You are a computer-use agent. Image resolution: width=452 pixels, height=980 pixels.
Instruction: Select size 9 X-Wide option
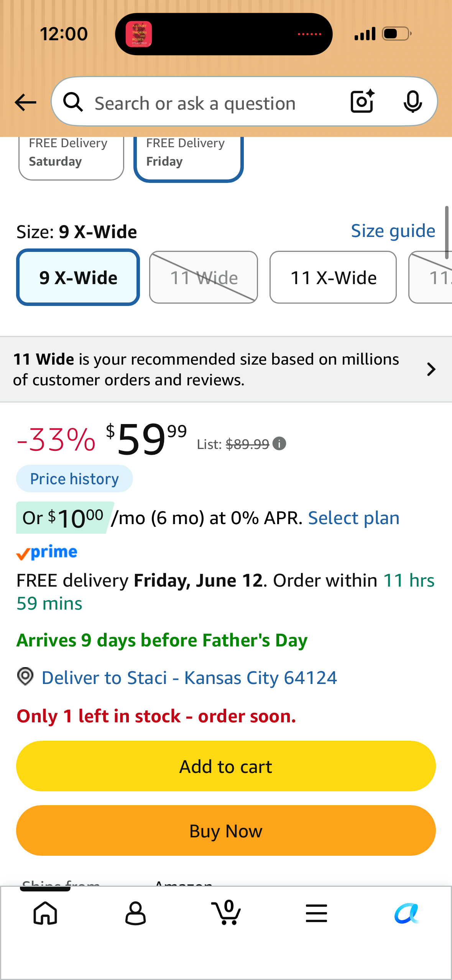(78, 277)
